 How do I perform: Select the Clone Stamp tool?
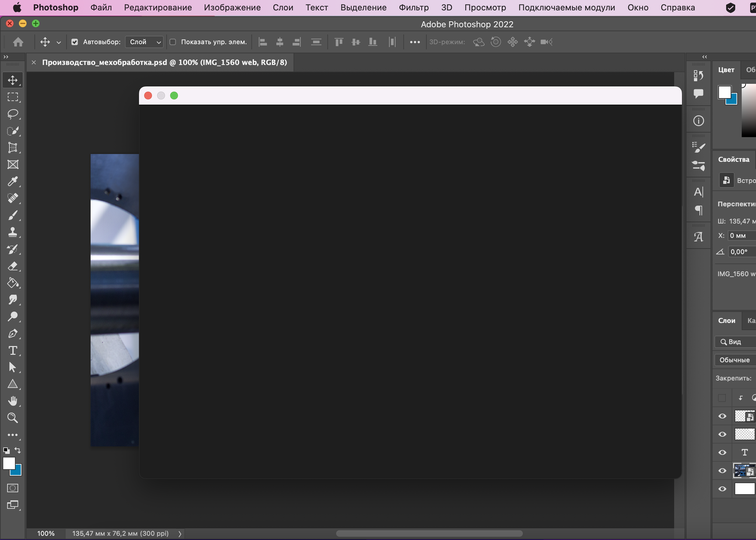tap(13, 232)
